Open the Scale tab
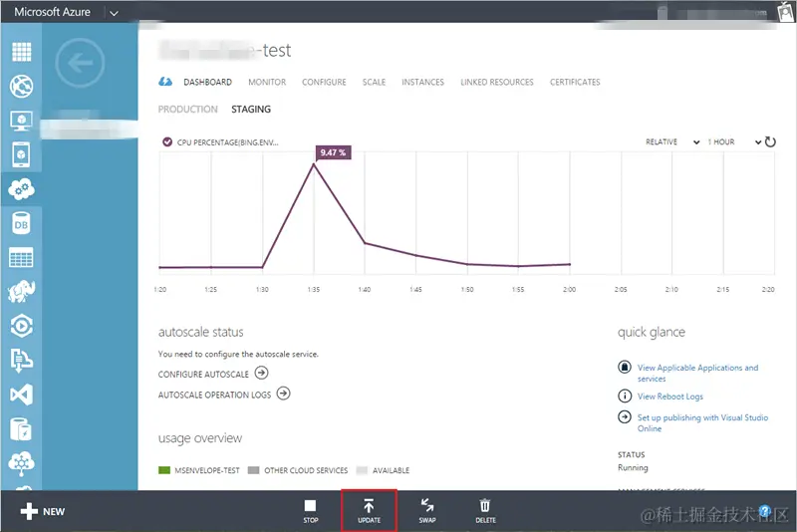 point(374,82)
